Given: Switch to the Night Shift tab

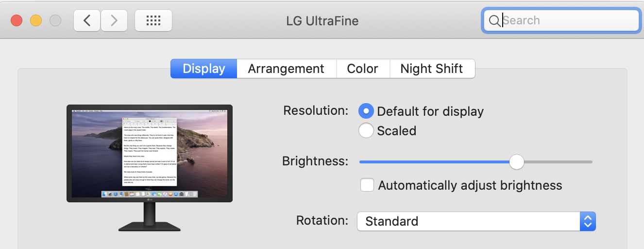Looking at the screenshot, I should coord(431,69).
